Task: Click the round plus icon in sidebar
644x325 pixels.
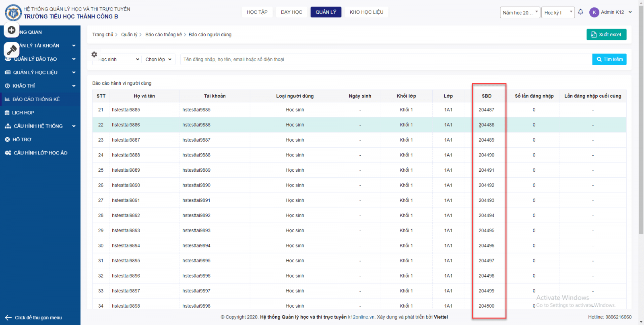Action: pyautogui.click(x=12, y=30)
